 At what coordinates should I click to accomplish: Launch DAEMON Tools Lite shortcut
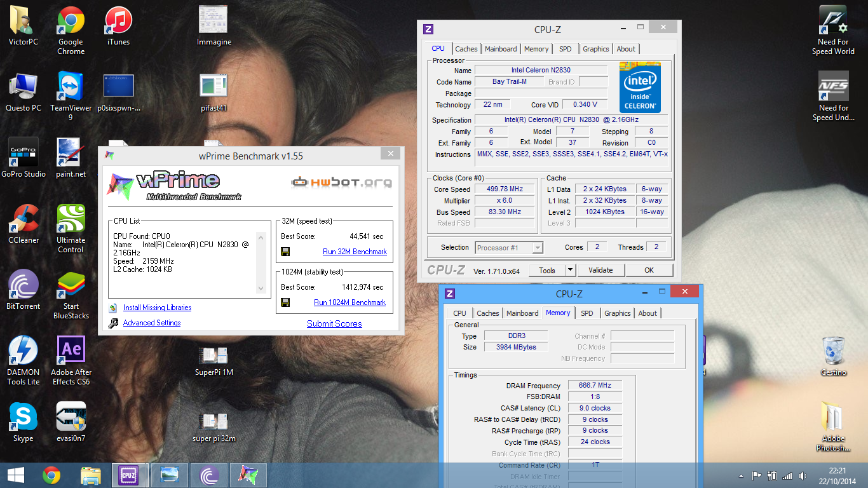[24, 360]
